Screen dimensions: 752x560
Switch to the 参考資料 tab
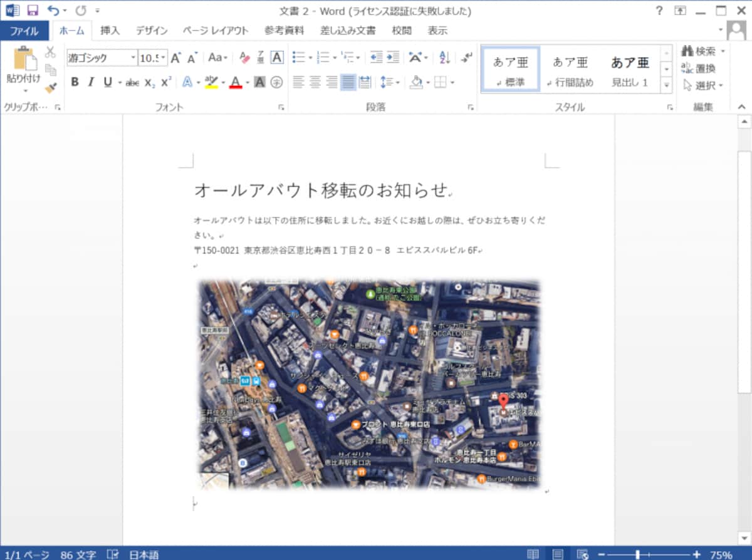(x=284, y=30)
